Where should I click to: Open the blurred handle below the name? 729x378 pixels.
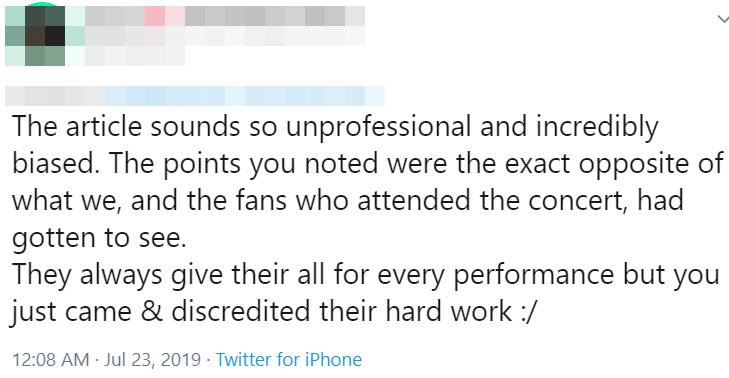coord(135,56)
